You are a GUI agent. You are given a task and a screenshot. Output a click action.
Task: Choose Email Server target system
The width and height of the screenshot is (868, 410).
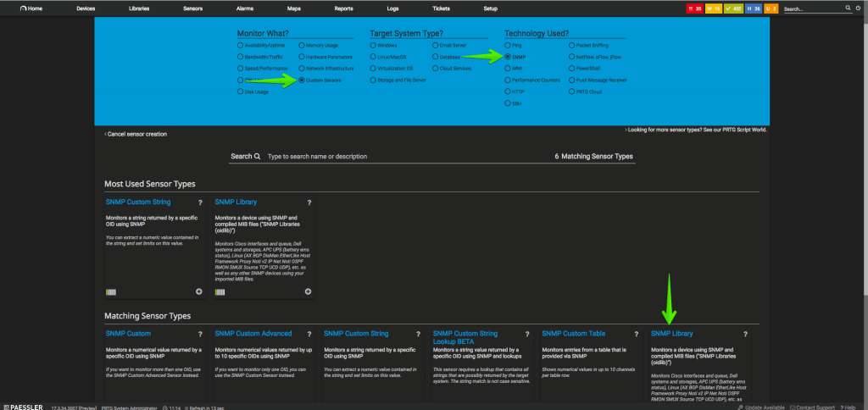coord(435,46)
